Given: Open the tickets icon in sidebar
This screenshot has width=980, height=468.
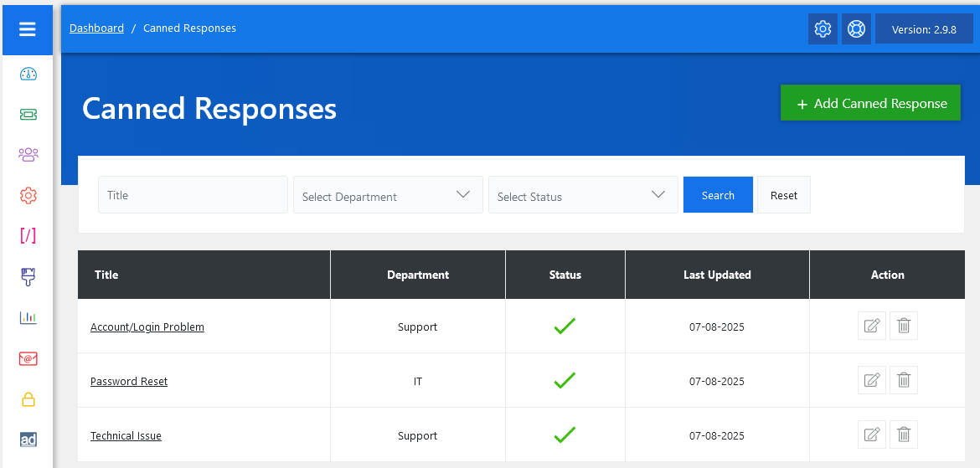Looking at the screenshot, I should click(28, 115).
